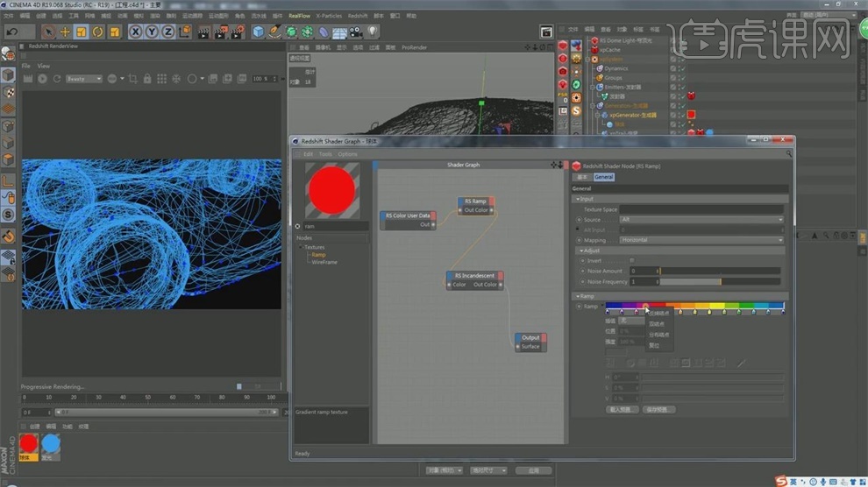
Task: Select the blue material thumbnail
Action: point(51,444)
